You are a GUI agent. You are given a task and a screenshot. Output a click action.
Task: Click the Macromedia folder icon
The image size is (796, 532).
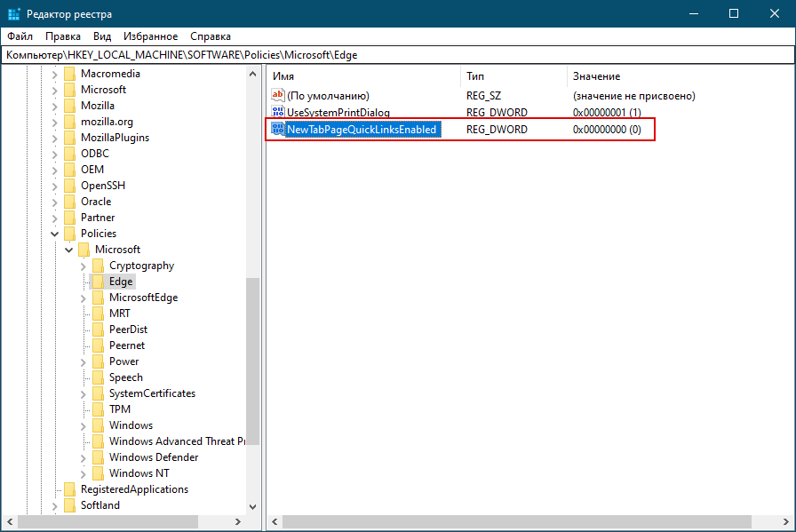point(69,74)
